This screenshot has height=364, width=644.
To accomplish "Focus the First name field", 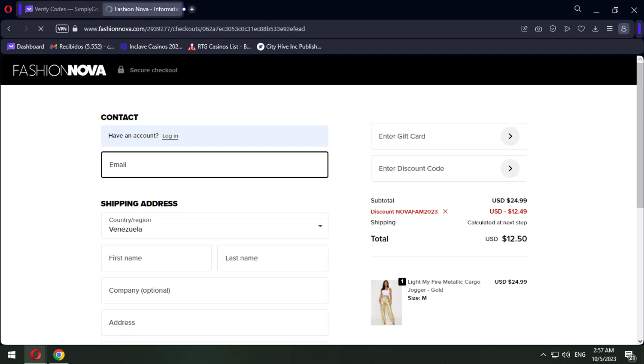I will click(x=156, y=258).
